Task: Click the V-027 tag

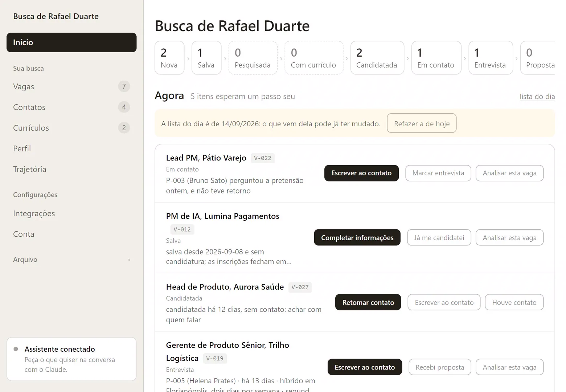Action: (x=300, y=287)
